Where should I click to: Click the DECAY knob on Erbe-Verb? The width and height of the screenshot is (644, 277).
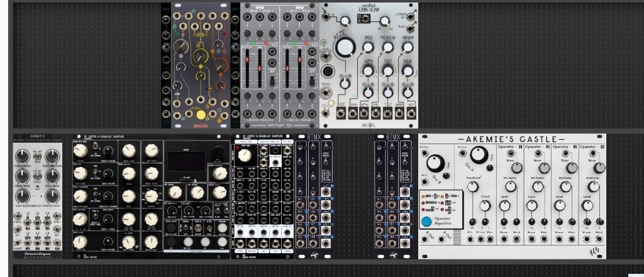[x=408, y=71]
